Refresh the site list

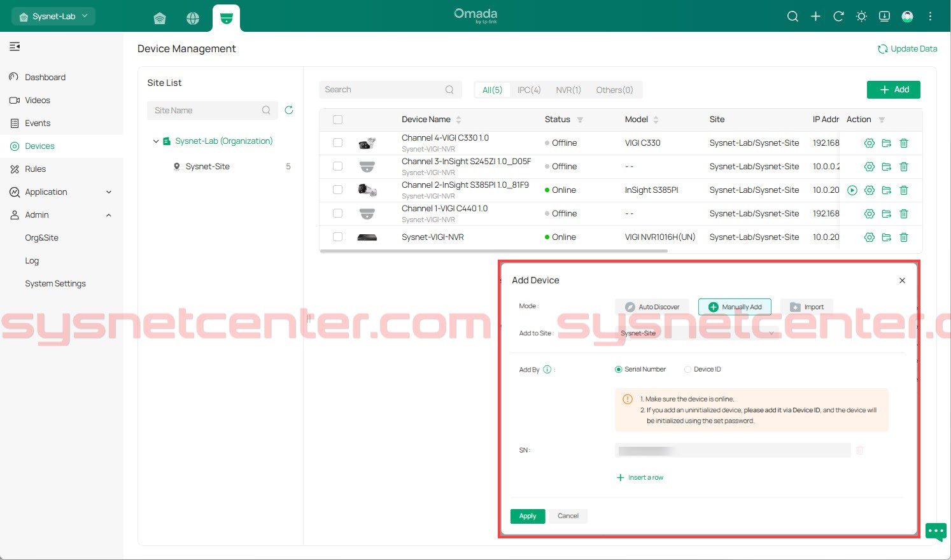point(288,110)
